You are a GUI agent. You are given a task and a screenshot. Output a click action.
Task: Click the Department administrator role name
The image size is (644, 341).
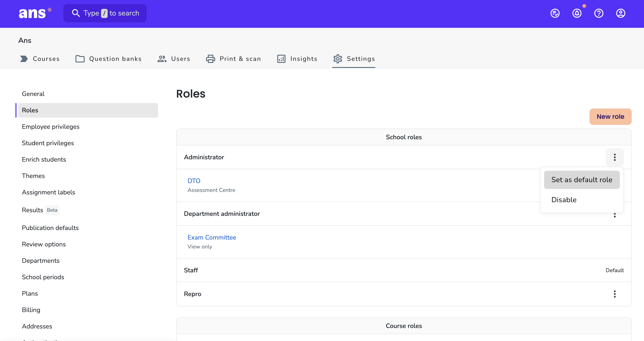pos(222,214)
